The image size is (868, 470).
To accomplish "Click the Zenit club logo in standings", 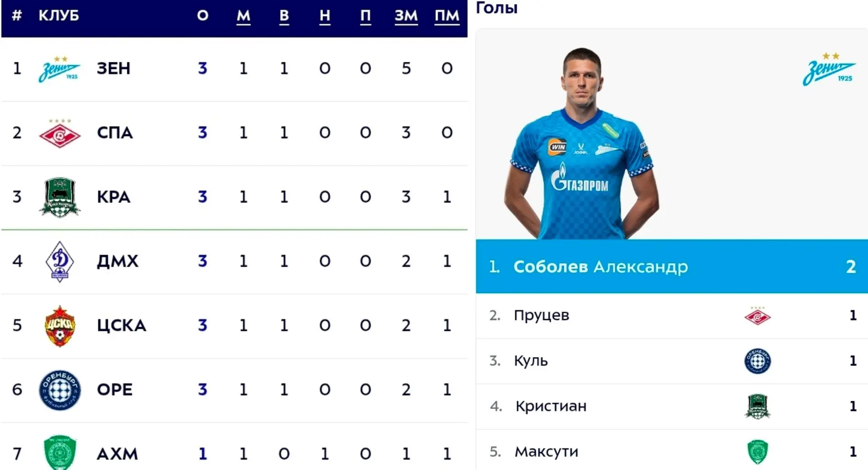I will tap(60, 69).
